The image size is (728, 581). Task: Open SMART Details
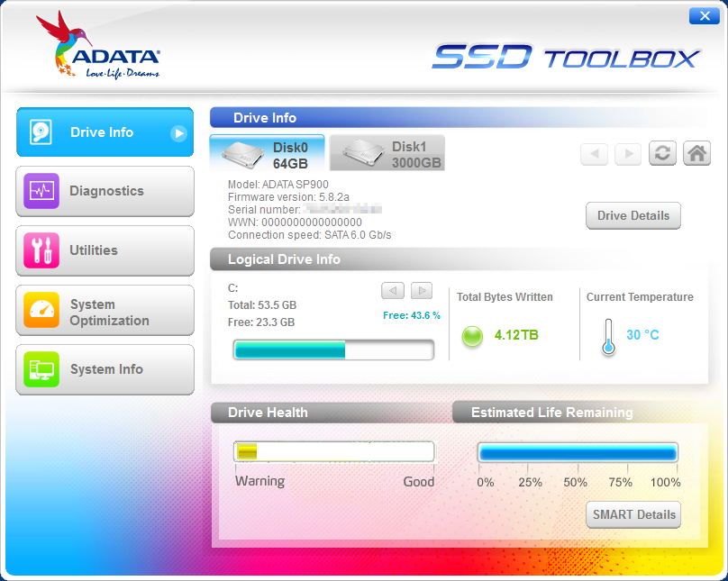coord(633,515)
